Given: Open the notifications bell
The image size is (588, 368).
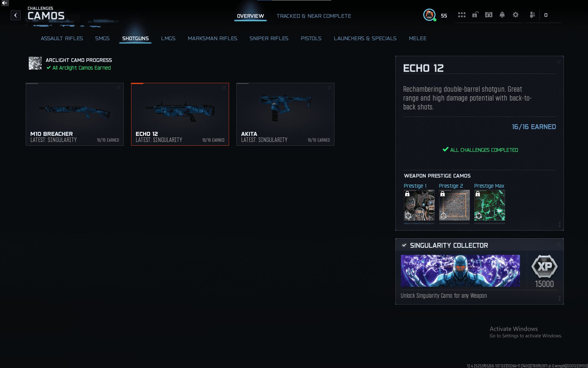Looking at the screenshot, I should pos(502,15).
